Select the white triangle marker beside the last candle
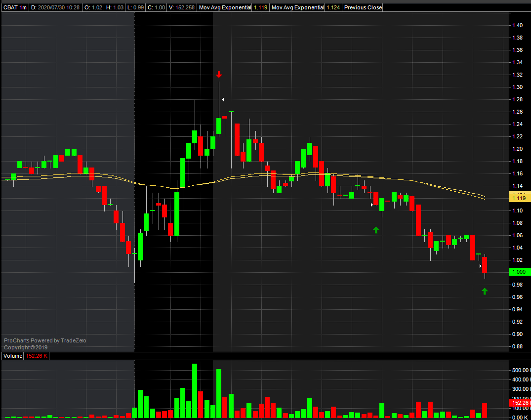The image size is (531, 420). [480, 266]
